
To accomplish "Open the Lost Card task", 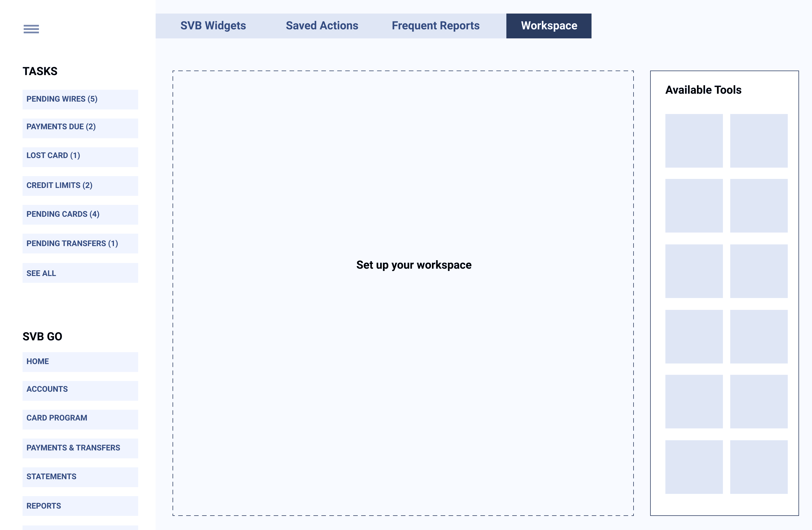I will pyautogui.click(x=80, y=156).
